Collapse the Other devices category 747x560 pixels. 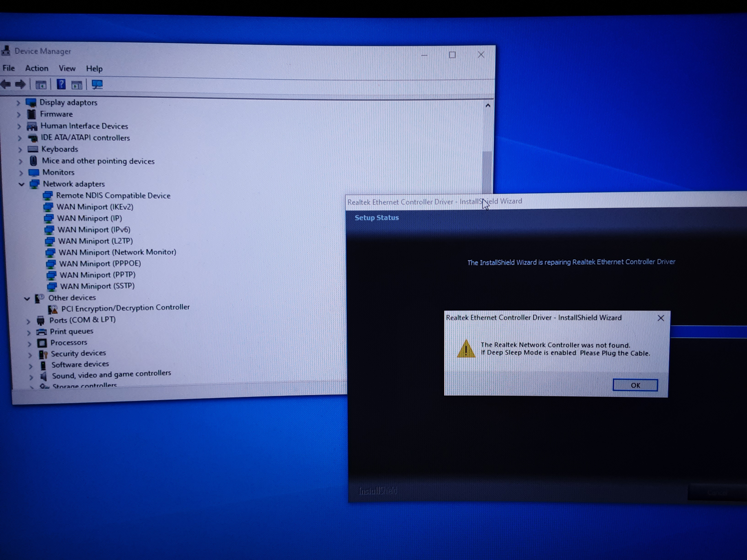27,298
